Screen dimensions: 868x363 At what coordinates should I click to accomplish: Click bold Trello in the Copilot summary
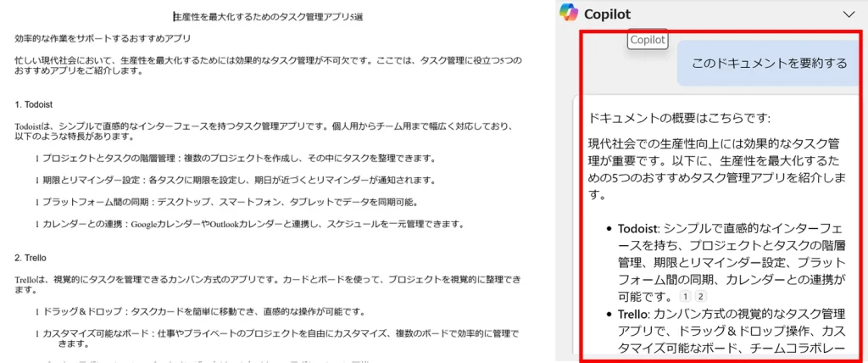point(632,315)
